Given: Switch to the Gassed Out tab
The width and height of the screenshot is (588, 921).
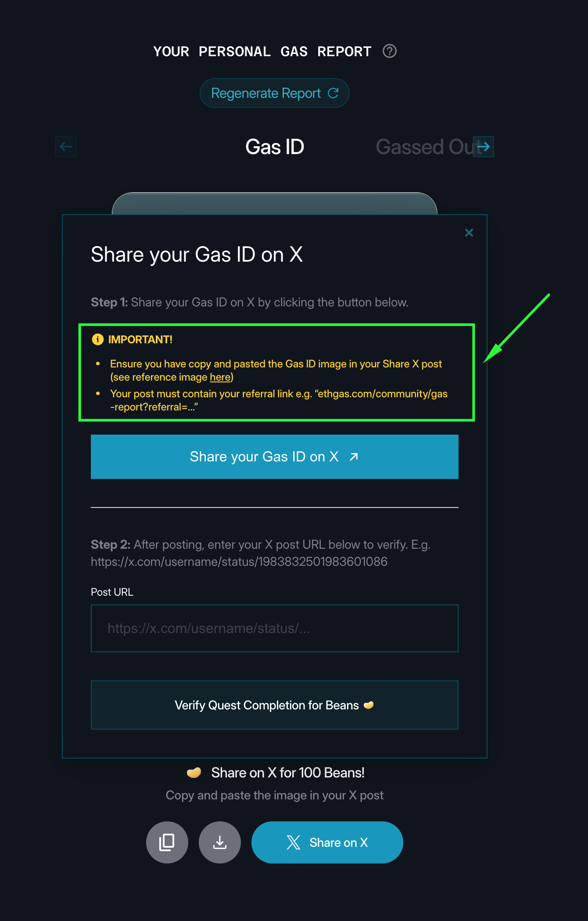Looking at the screenshot, I should click(x=426, y=147).
